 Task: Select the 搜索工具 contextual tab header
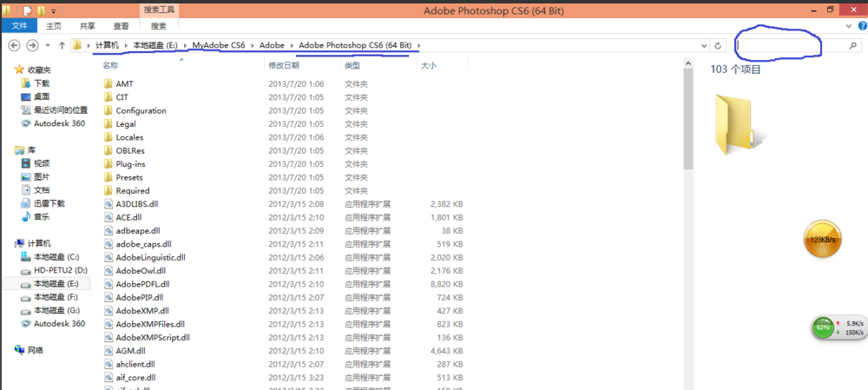coord(160,10)
